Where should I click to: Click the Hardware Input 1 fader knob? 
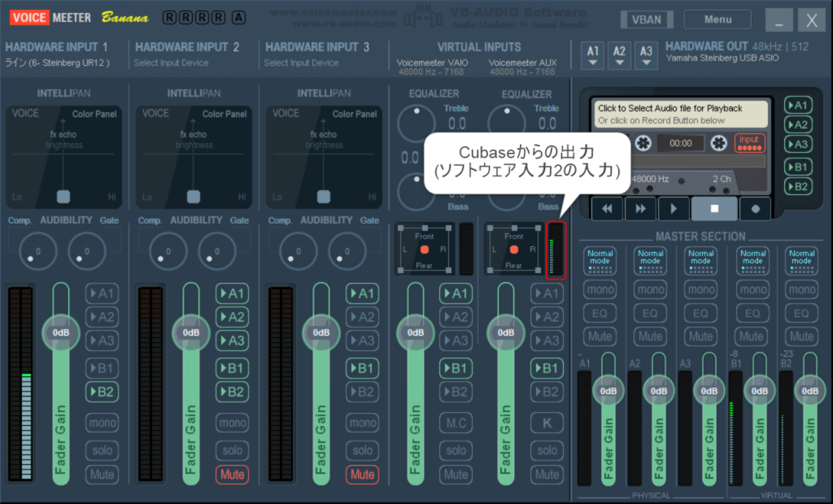(x=61, y=332)
